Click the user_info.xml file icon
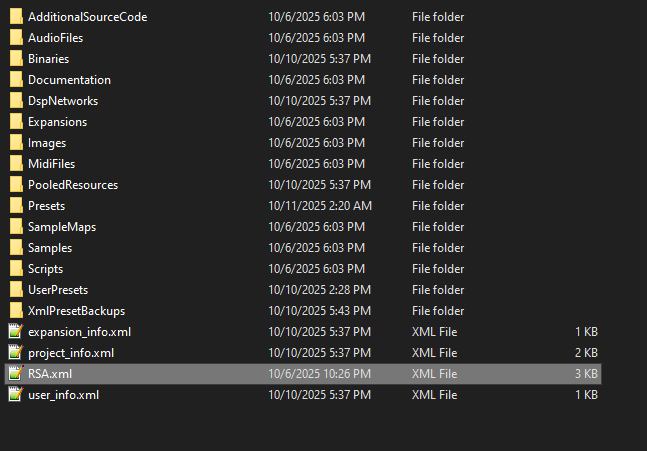The height and width of the screenshot is (451, 647). 15,395
